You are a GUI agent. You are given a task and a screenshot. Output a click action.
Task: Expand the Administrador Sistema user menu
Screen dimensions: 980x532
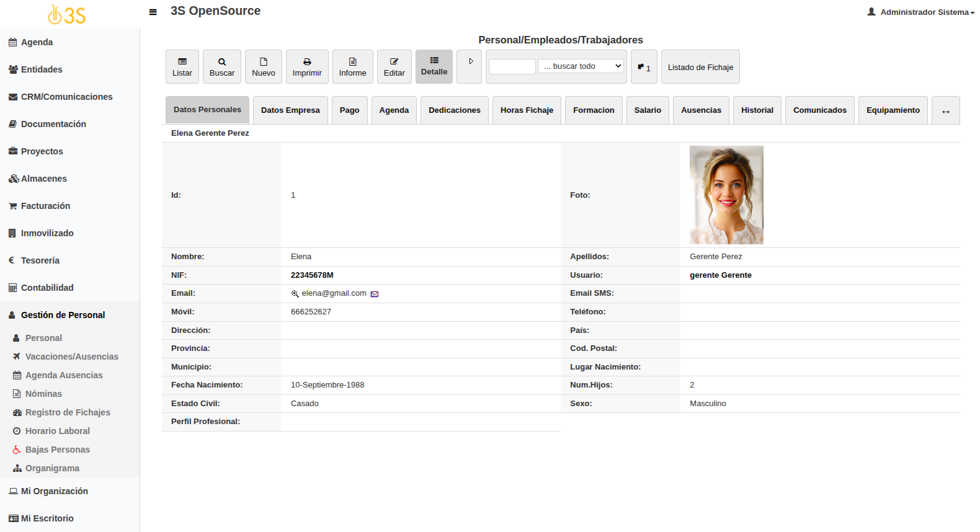(921, 12)
